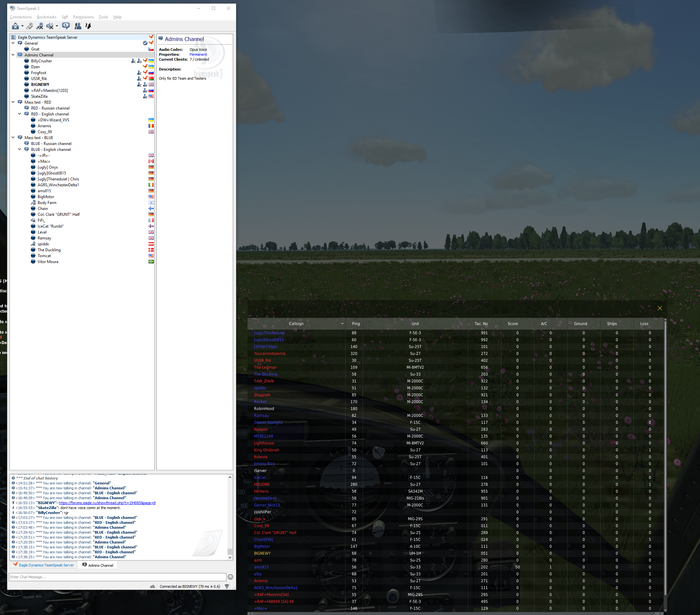Click the connection quality wifi status icon
This screenshot has width=700, height=615.
click(x=227, y=586)
